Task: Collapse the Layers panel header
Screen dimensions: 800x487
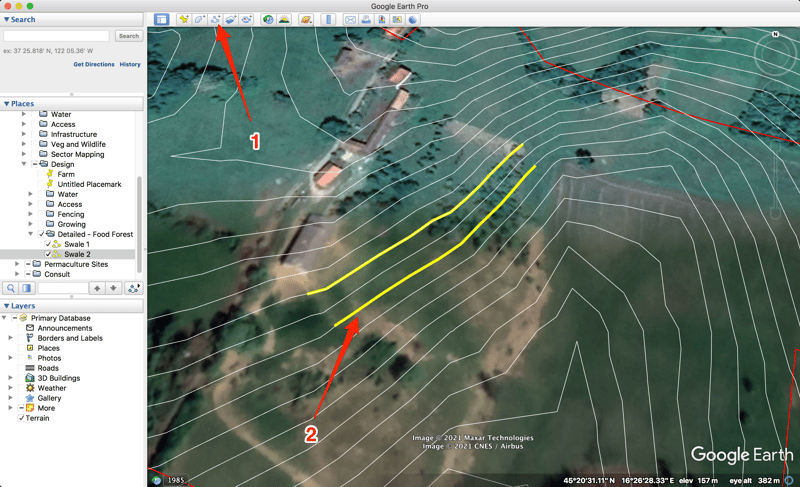Action: (6, 306)
